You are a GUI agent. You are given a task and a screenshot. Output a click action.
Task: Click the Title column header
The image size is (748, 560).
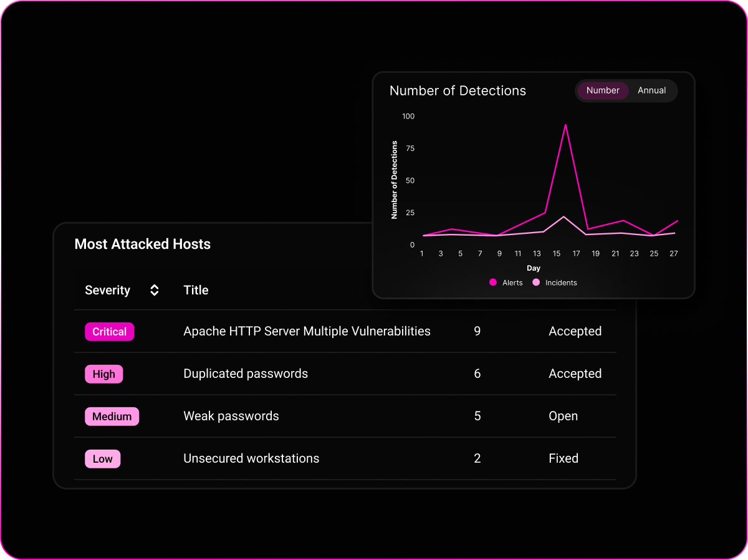(x=196, y=290)
